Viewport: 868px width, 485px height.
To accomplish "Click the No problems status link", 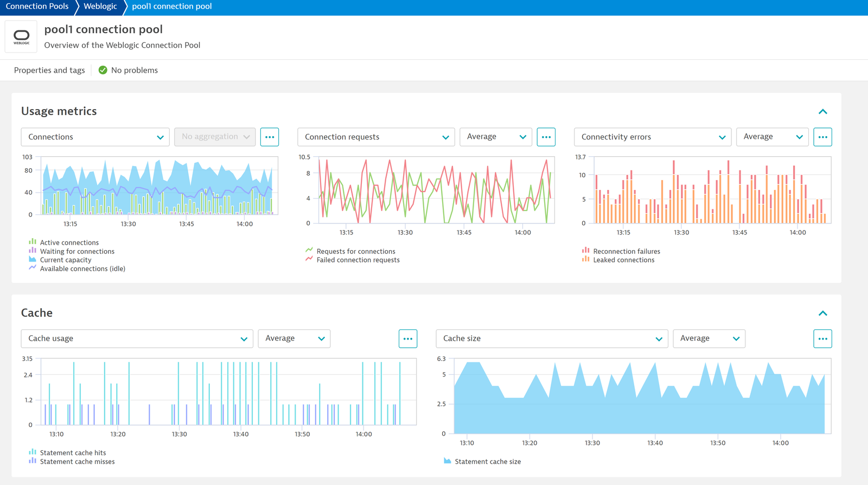I will (135, 70).
